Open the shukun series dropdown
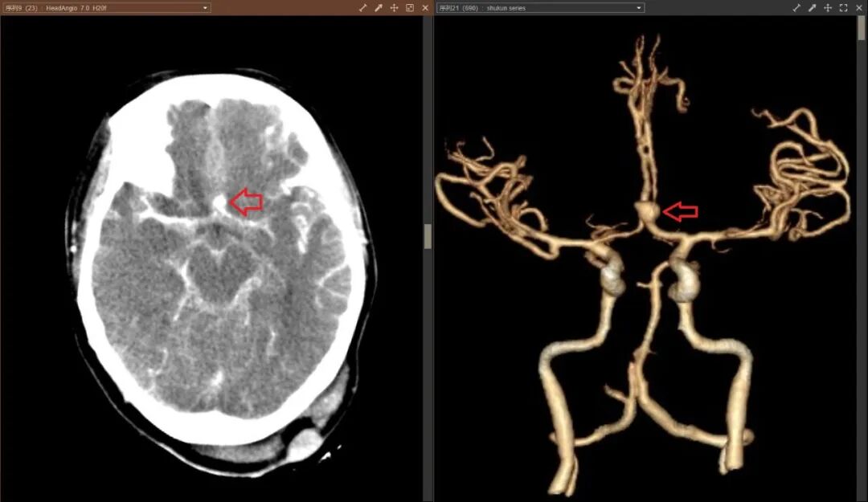 [x=540, y=8]
